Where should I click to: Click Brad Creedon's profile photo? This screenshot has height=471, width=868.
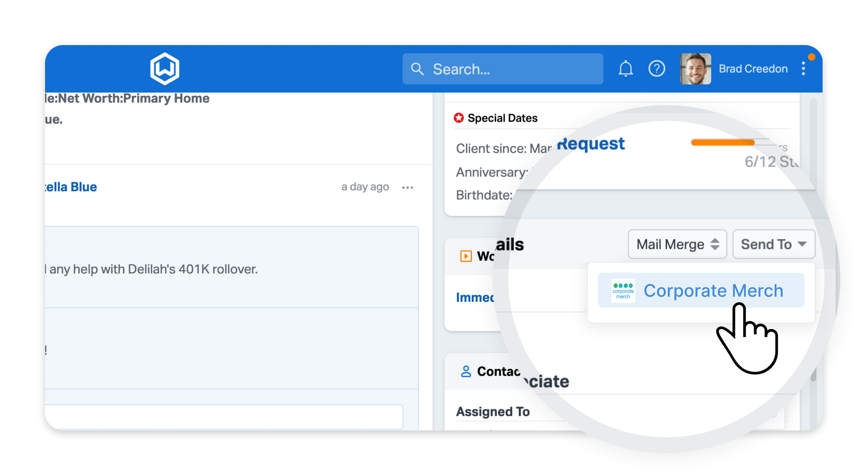(695, 69)
